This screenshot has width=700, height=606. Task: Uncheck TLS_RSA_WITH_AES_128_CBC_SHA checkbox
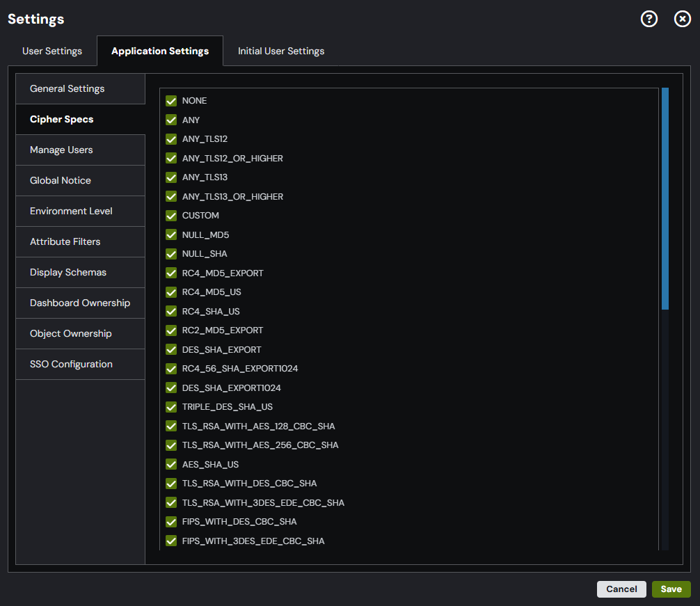(171, 426)
